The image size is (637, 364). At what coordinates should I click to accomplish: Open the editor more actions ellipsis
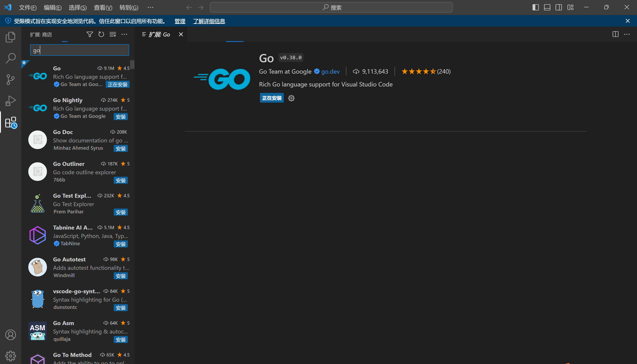pyautogui.click(x=627, y=34)
